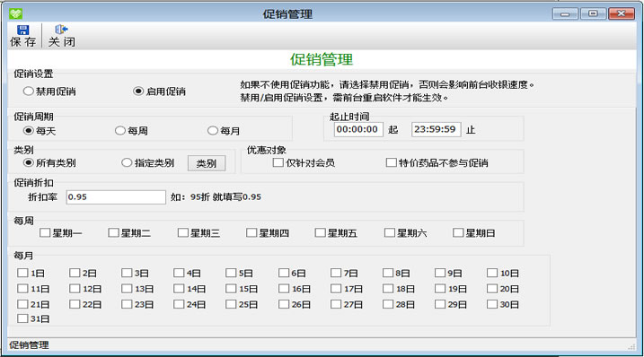Enable the 16日 checkbox
The image size is (644, 357).
tap(284, 289)
